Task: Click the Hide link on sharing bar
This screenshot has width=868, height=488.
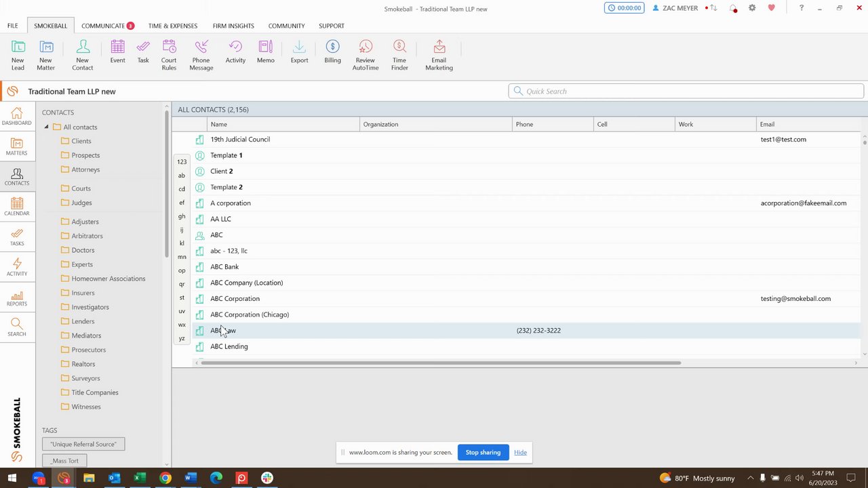Action: [x=520, y=452]
